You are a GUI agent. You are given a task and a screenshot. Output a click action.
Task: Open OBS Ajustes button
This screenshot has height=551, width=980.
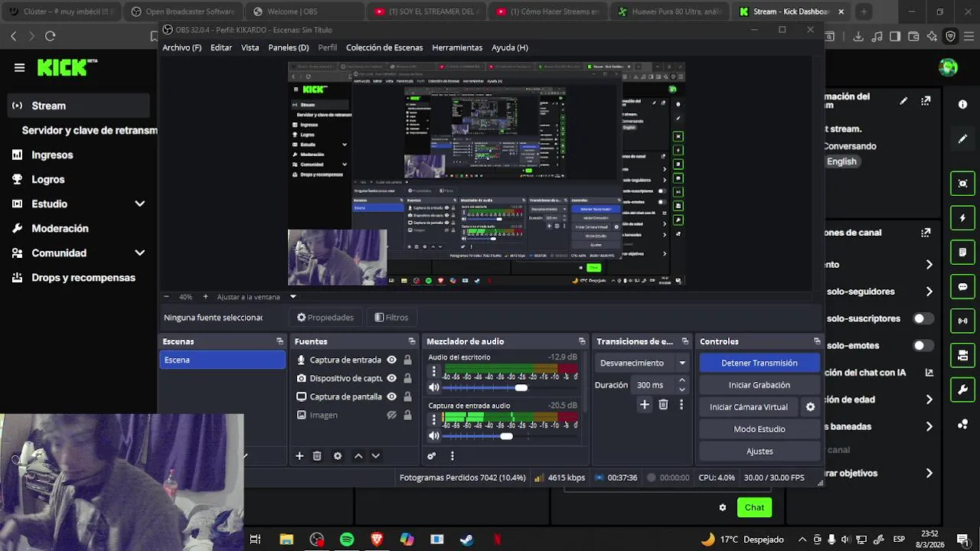(x=759, y=452)
